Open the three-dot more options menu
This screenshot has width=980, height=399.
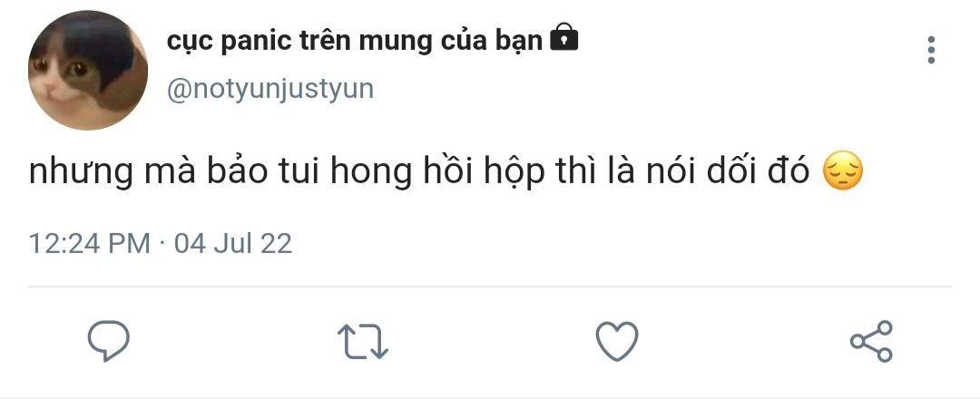click(x=931, y=49)
